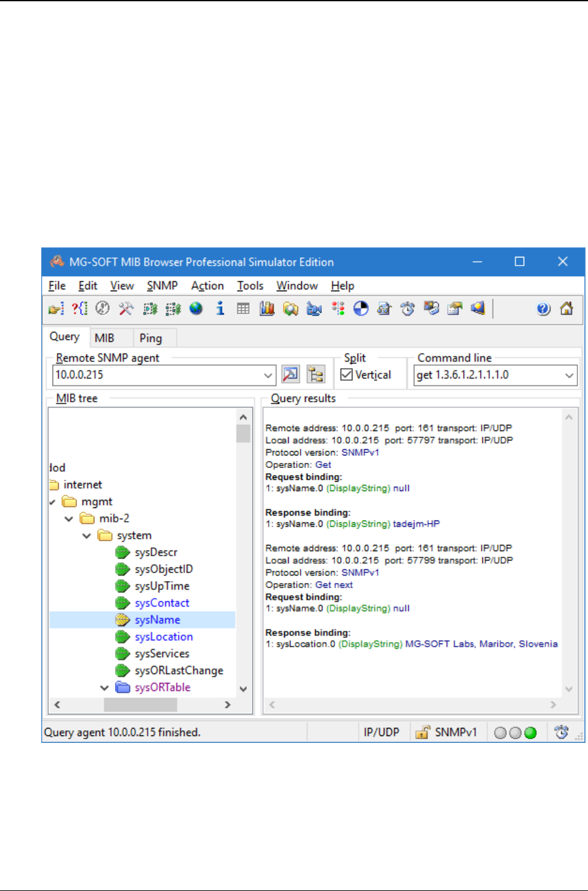
Task: Select sysObjectID in the MIB tree
Action: click(164, 569)
